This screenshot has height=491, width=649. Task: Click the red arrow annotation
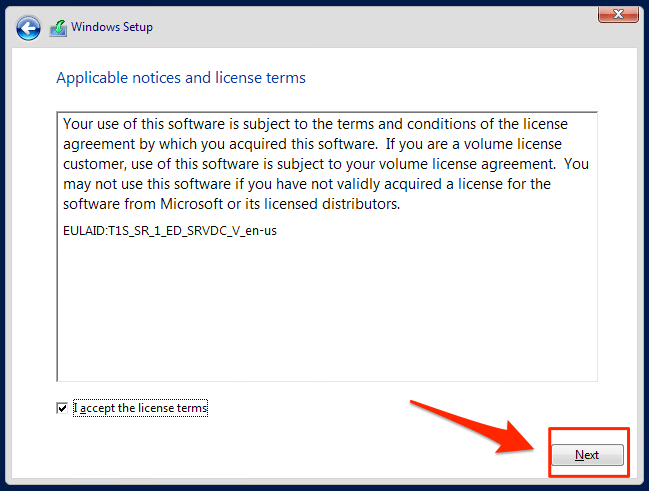[x=470, y=422]
